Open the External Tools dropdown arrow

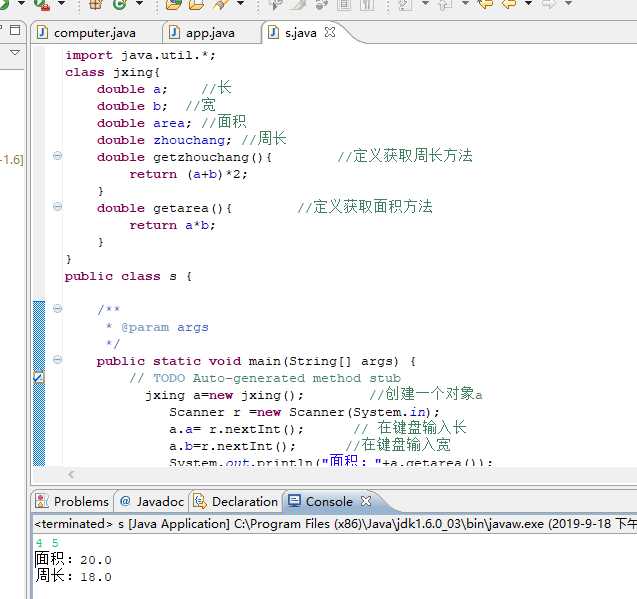tap(61, 3)
